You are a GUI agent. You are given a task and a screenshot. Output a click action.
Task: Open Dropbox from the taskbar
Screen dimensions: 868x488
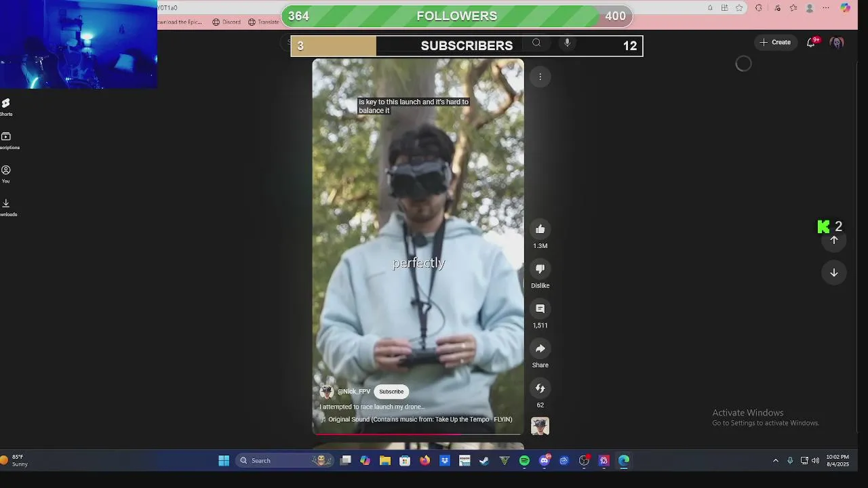coord(445,461)
